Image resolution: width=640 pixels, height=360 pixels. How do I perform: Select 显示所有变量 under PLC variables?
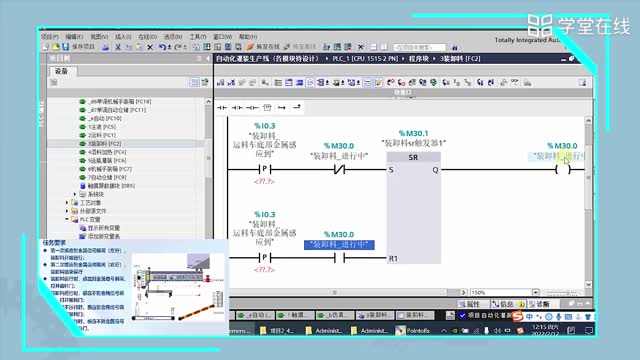point(104,228)
